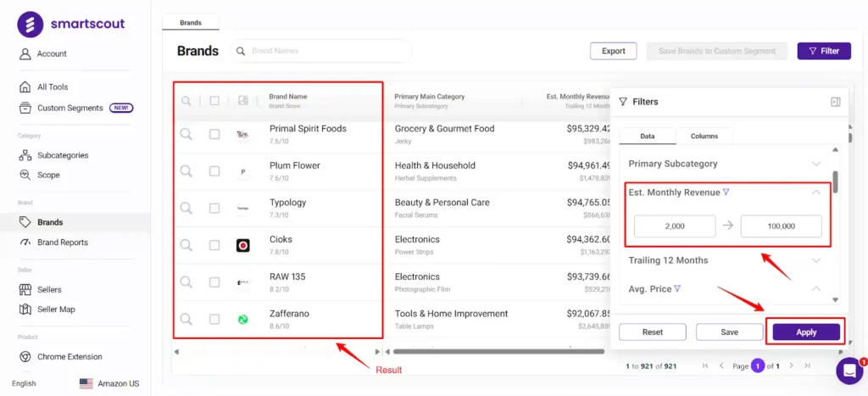Open the Account icon in sidebar
Image resolution: width=868 pixels, height=396 pixels.
pos(25,53)
